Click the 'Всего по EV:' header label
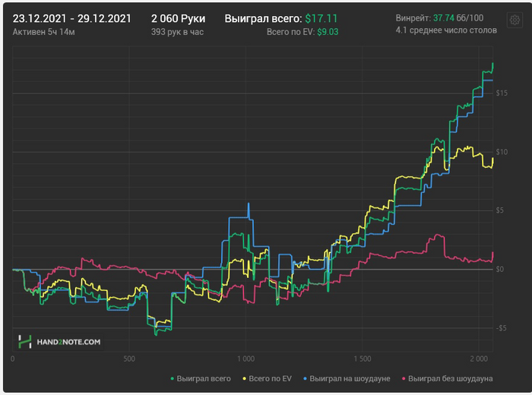 pyautogui.click(x=290, y=32)
